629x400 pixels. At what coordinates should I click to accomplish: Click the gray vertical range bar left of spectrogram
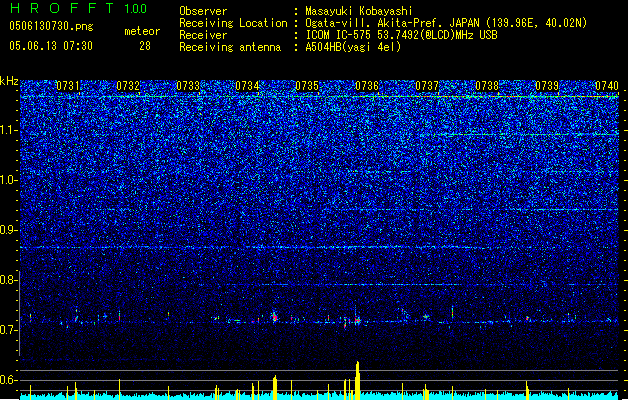tap(19, 313)
